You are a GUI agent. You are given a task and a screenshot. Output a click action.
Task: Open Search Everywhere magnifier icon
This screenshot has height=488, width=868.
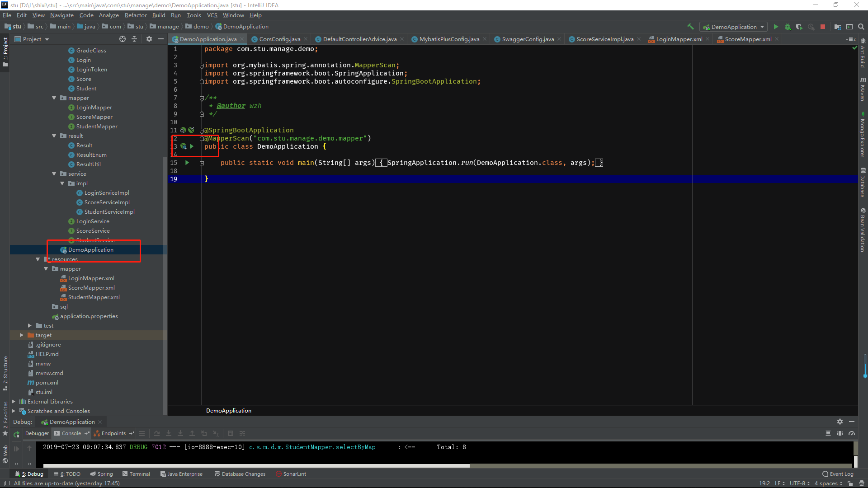[861, 27]
